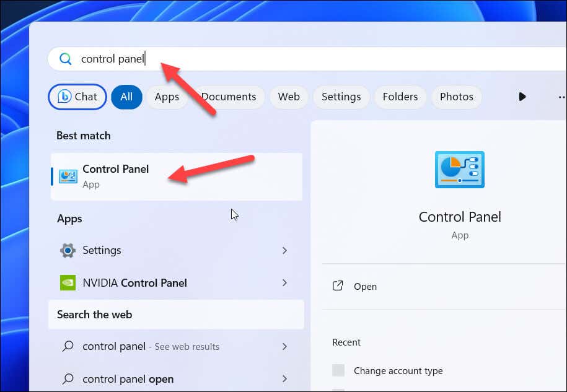This screenshot has height=392, width=567.
Task: Switch to the Settings filter tab
Action: [x=341, y=97]
